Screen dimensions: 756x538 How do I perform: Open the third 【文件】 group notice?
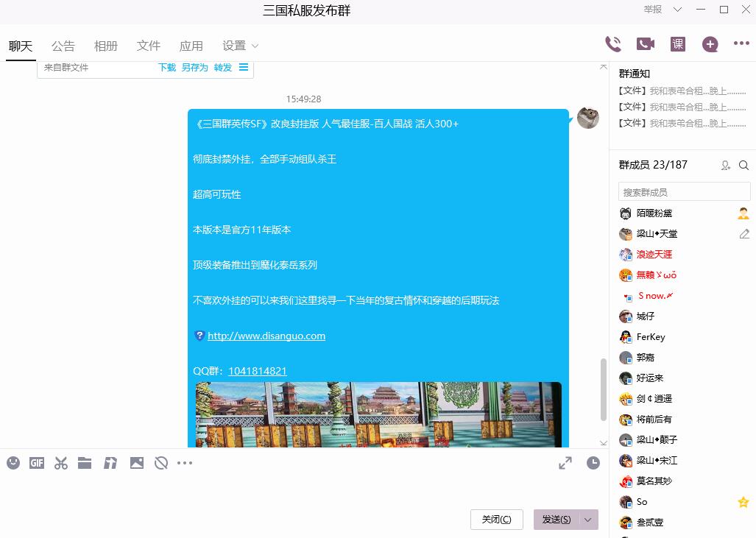click(682, 124)
